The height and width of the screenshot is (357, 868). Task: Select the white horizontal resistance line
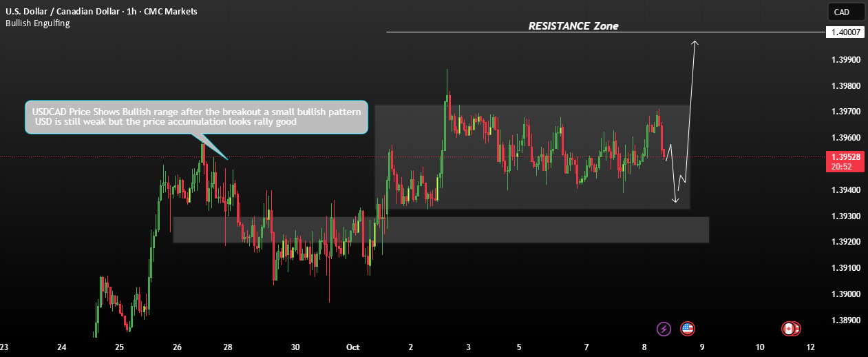point(606,32)
